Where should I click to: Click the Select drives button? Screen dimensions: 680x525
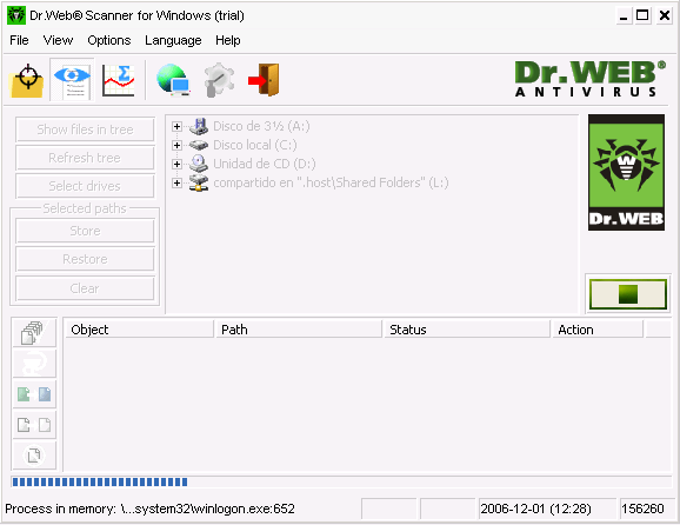(x=85, y=186)
